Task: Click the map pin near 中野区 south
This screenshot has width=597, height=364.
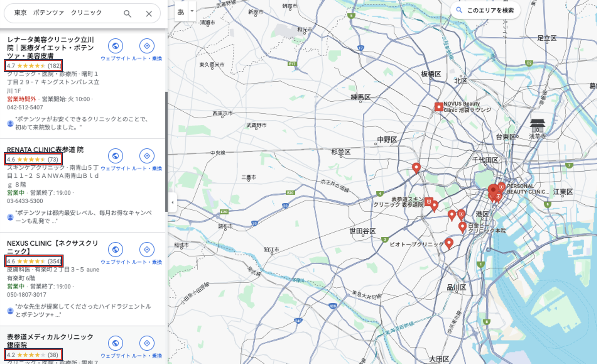Action: pyautogui.click(x=416, y=167)
